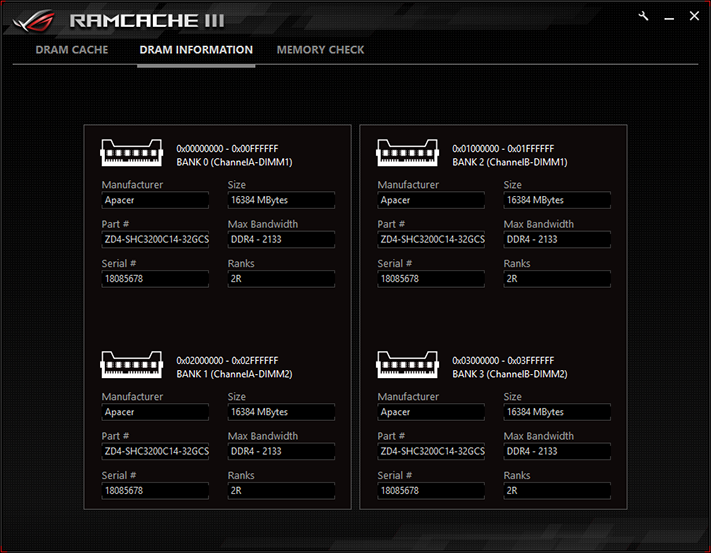Click the BANK 0 memory module icon
This screenshot has width=711, height=553.
click(x=131, y=153)
